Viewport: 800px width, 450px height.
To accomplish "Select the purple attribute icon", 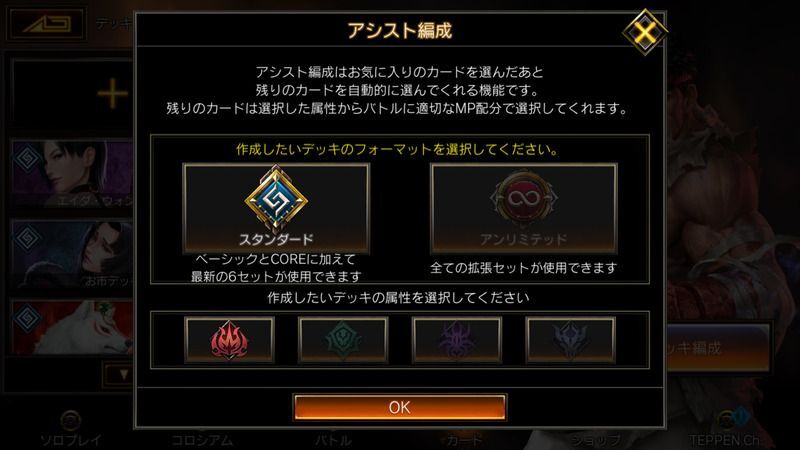I will [x=457, y=339].
